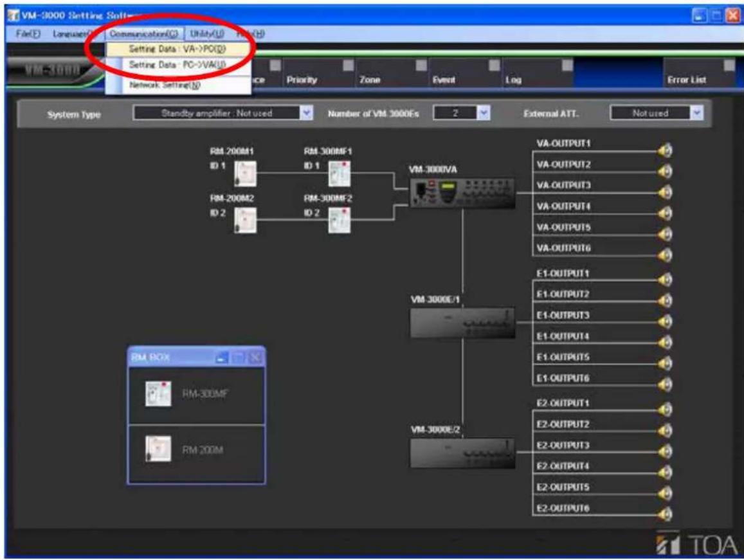Click the E2-OUTPUT5 speaker icon

666,494
